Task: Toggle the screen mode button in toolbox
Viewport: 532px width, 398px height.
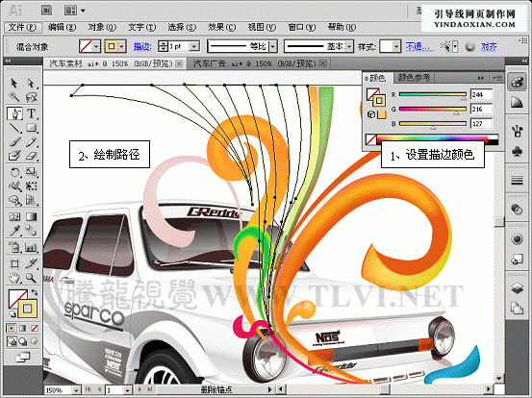Action: click(23, 357)
